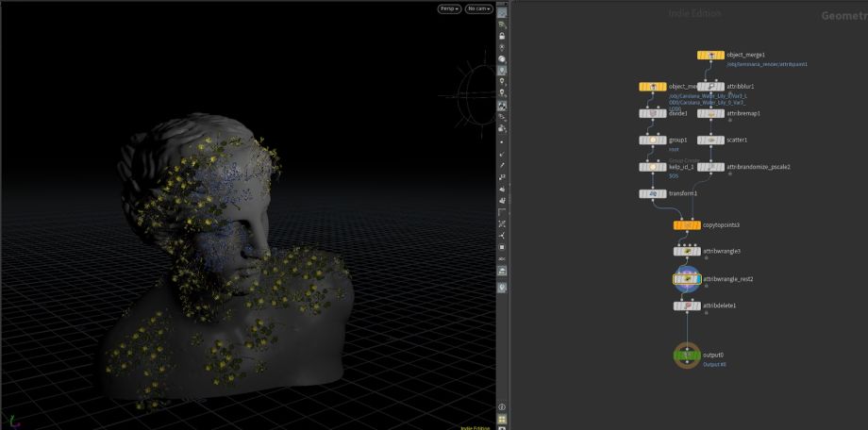Click the object_merge1 node label
This screenshot has height=430, width=868.
[x=745, y=55]
